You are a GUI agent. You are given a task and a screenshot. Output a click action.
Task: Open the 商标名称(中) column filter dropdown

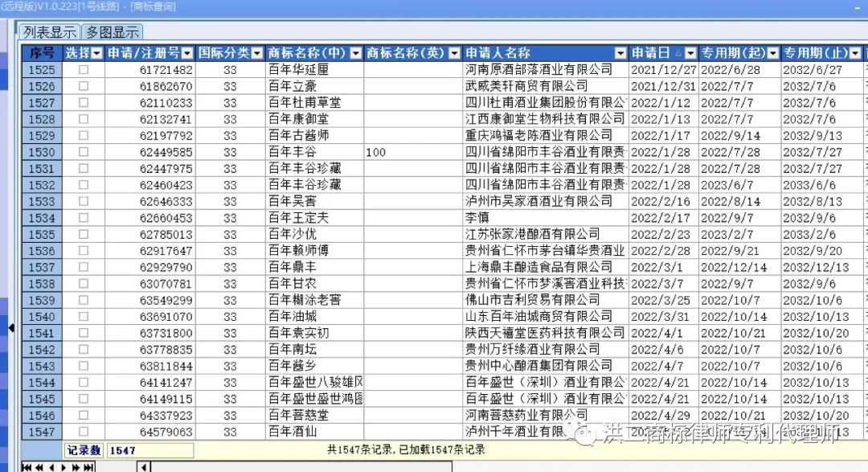[x=356, y=53]
